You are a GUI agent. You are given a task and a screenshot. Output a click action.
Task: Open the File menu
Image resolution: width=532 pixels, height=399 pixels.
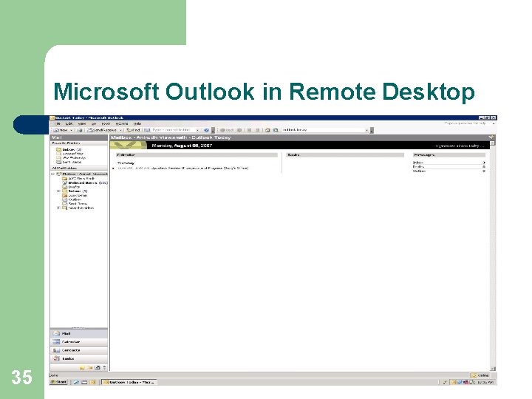pos(58,124)
